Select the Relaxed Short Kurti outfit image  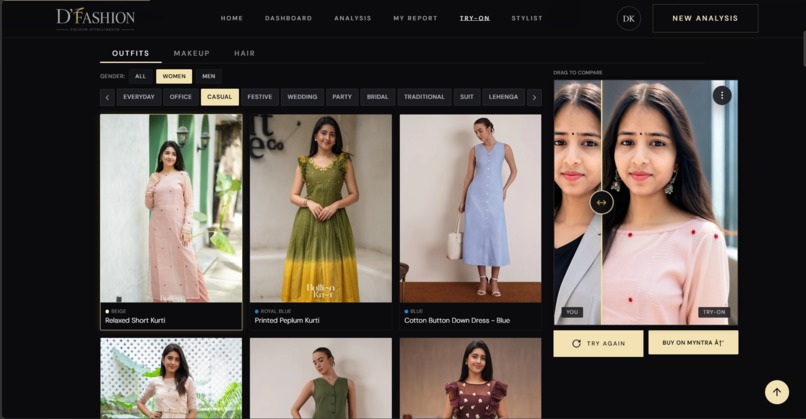(171, 208)
